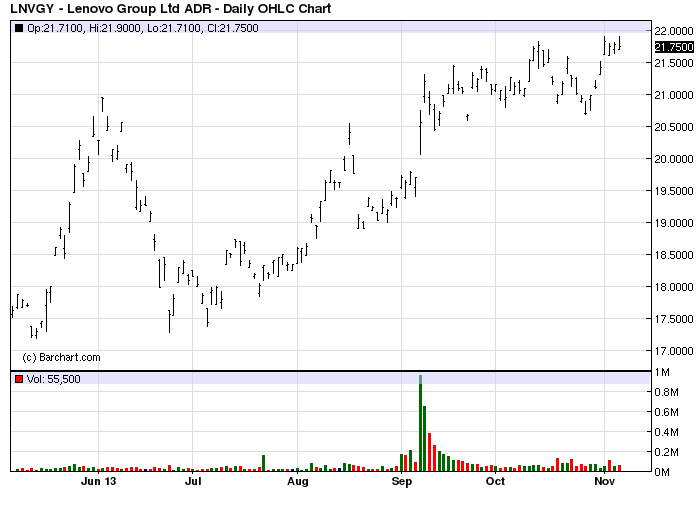Click the 21.5000 price axis label
This screenshot has height=512, width=700.
click(674, 63)
